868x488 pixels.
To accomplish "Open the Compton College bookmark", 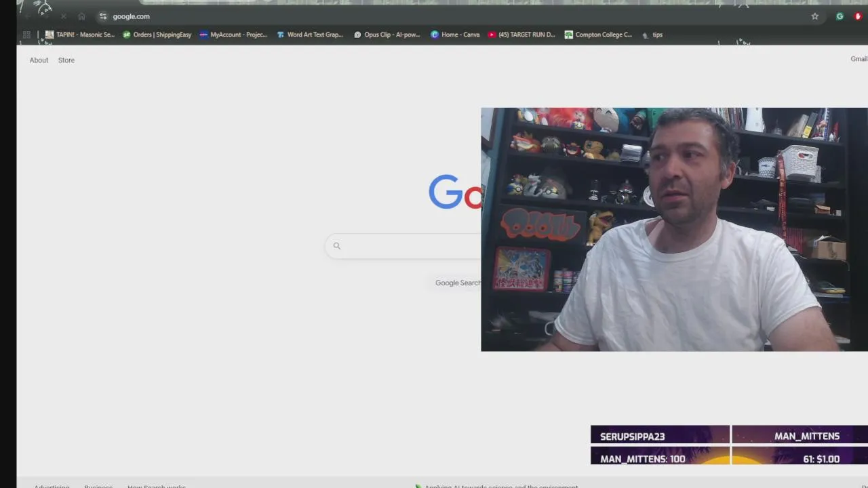I will pyautogui.click(x=598, y=35).
